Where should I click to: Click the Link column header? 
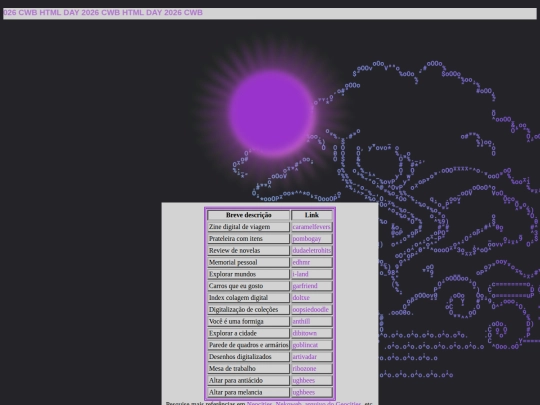point(312,215)
